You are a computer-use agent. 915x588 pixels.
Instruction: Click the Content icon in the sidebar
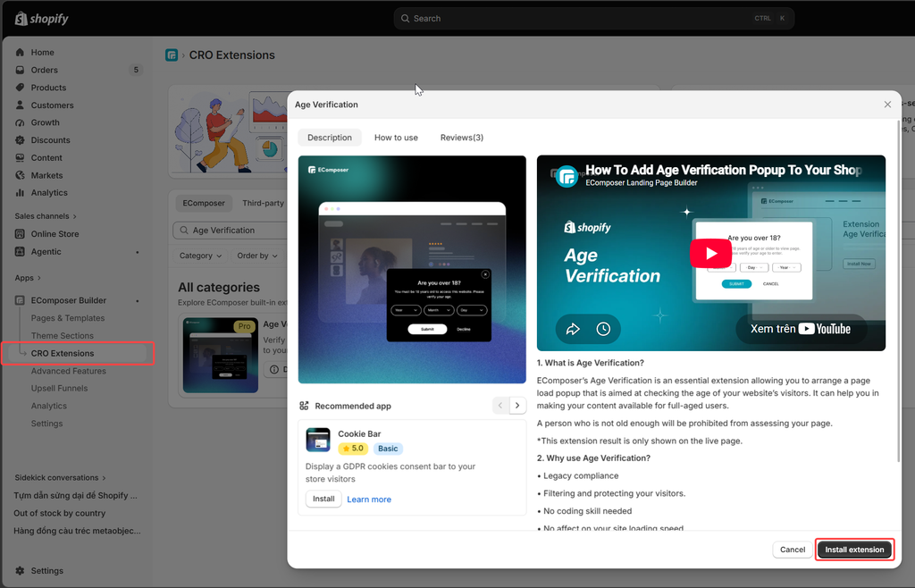20,157
